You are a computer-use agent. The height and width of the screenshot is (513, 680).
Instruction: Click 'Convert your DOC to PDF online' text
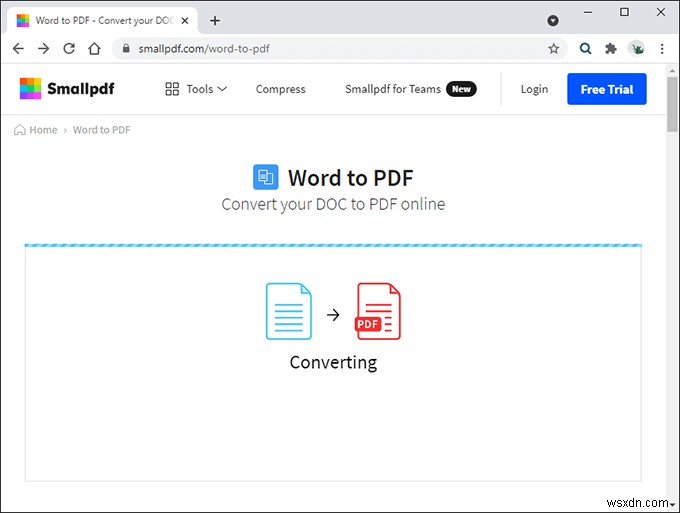333,204
